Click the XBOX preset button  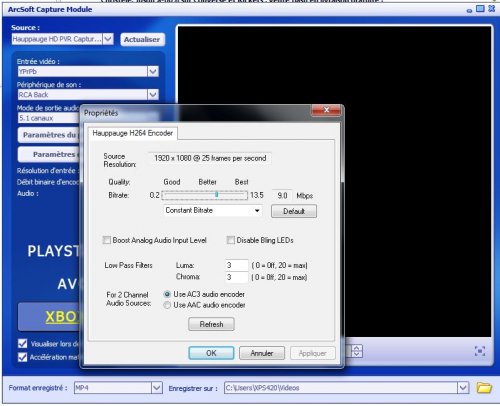pyautogui.click(x=49, y=317)
